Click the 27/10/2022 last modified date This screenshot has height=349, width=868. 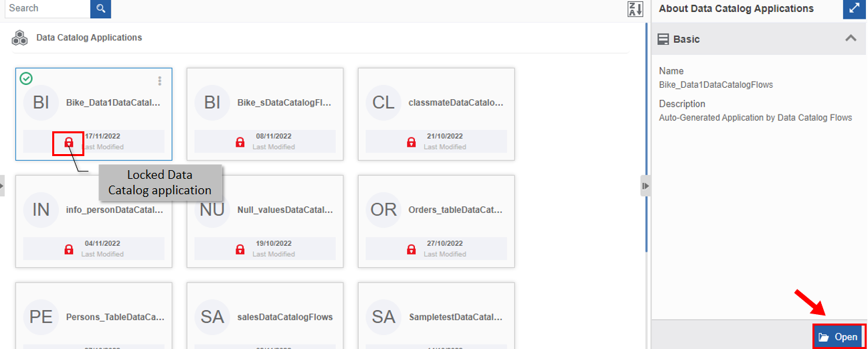pyautogui.click(x=445, y=243)
